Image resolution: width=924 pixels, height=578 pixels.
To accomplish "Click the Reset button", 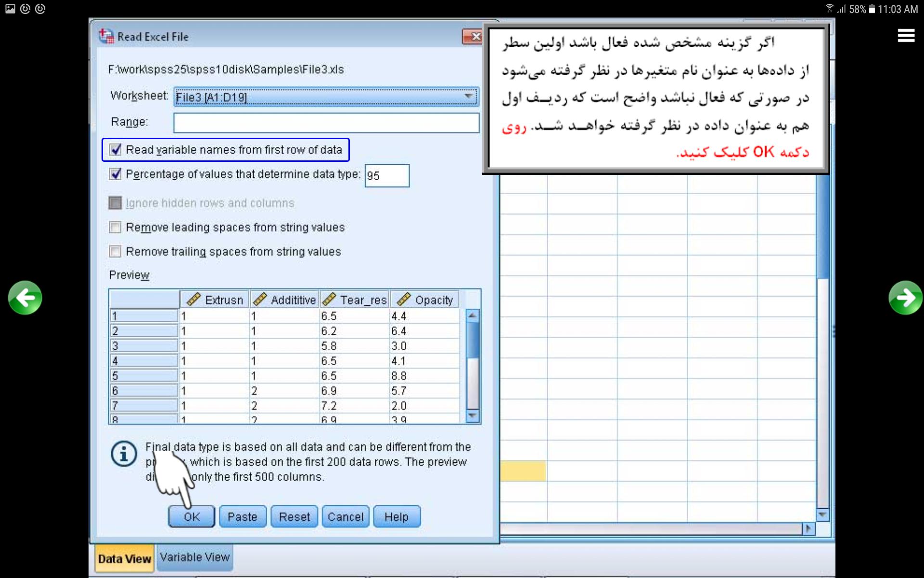I will pyautogui.click(x=295, y=516).
